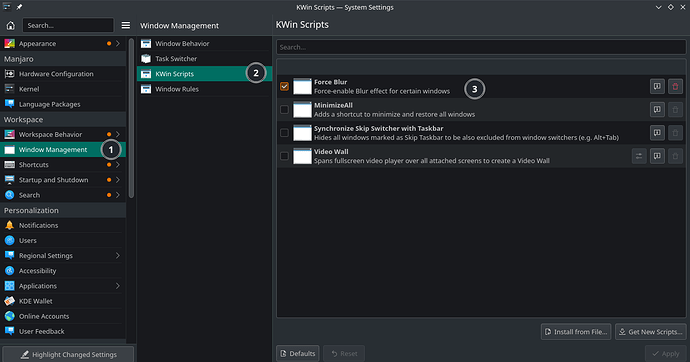690x362 pixels.
Task: Click the Defaults button
Action: (x=298, y=354)
